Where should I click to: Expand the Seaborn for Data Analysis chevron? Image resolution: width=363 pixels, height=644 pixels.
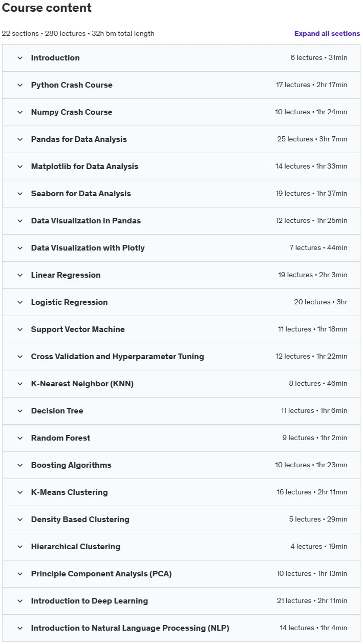[x=20, y=194]
